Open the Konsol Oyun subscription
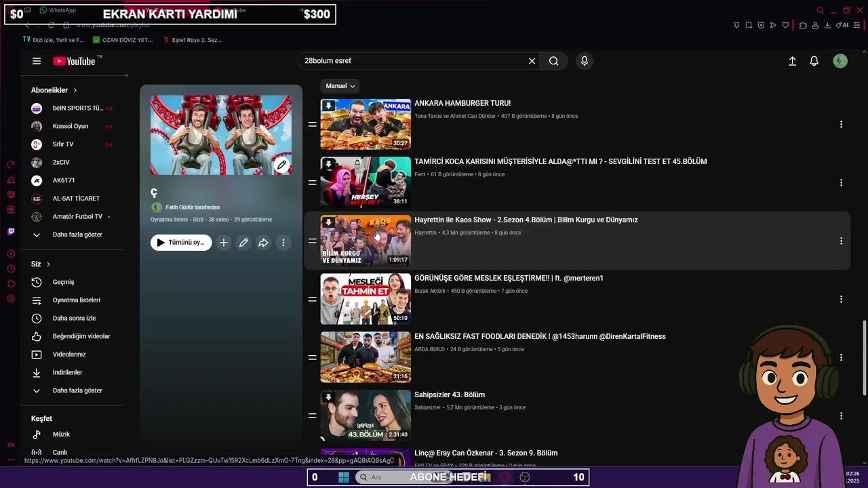The height and width of the screenshot is (488, 868). (73, 126)
